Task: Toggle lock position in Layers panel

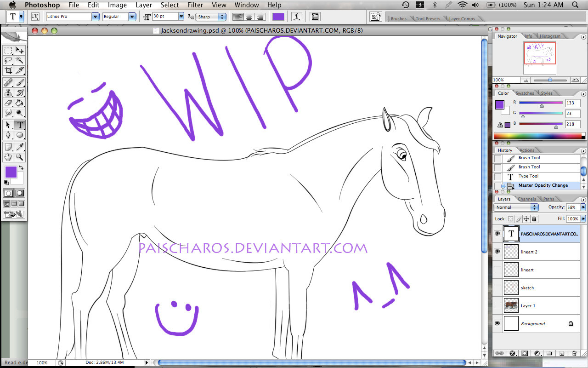Action: 526,219
